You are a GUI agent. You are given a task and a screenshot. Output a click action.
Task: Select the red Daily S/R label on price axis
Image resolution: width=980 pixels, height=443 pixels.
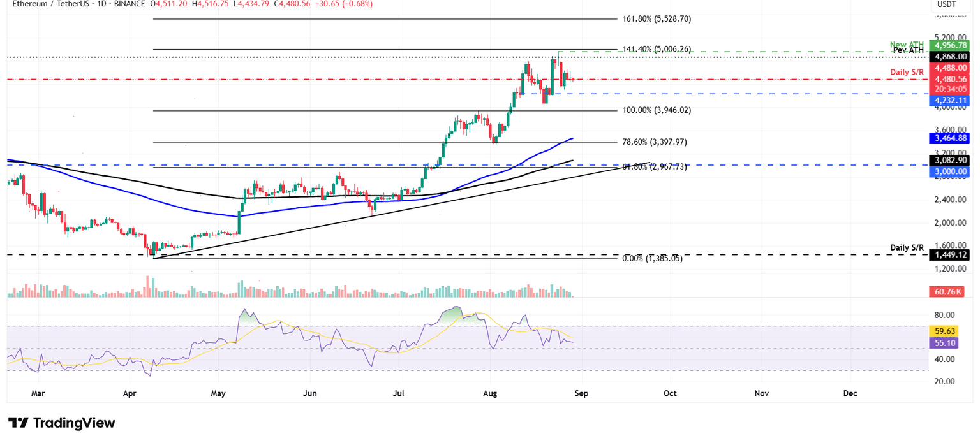tap(907, 72)
